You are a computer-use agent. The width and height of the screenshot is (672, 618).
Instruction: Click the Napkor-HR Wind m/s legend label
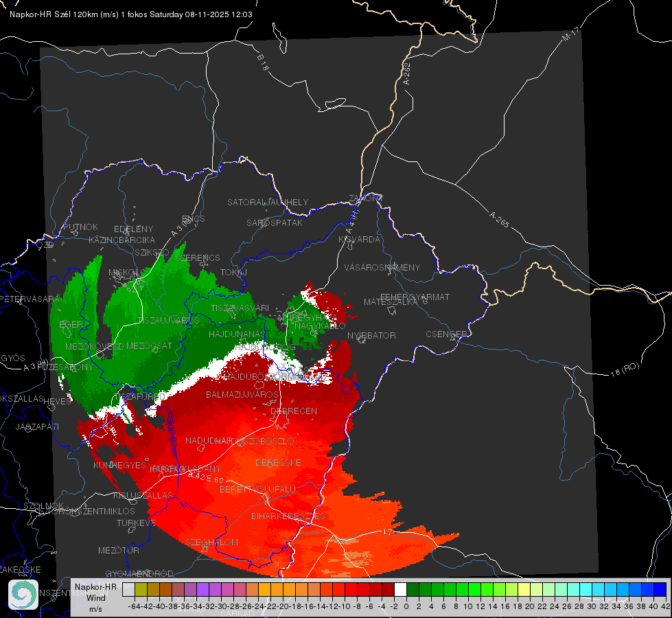point(95,597)
